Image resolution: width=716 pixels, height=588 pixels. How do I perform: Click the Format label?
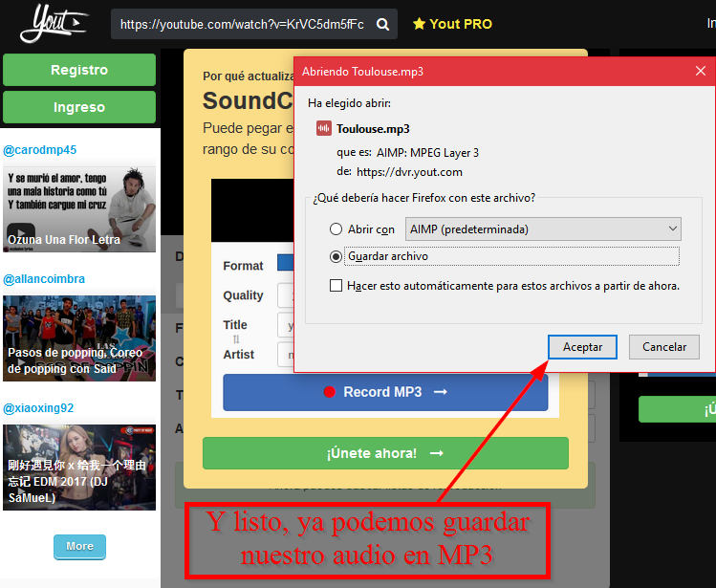[x=243, y=266]
